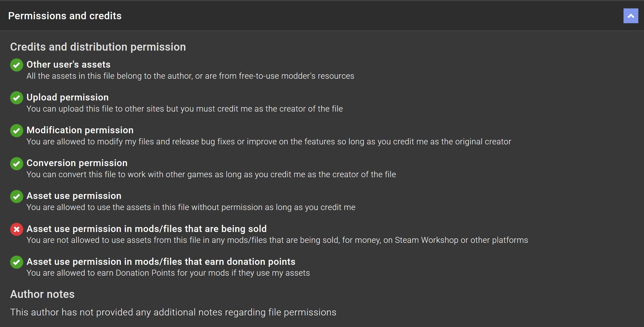Click the Author notes heading
The image size is (644, 327).
[42, 294]
